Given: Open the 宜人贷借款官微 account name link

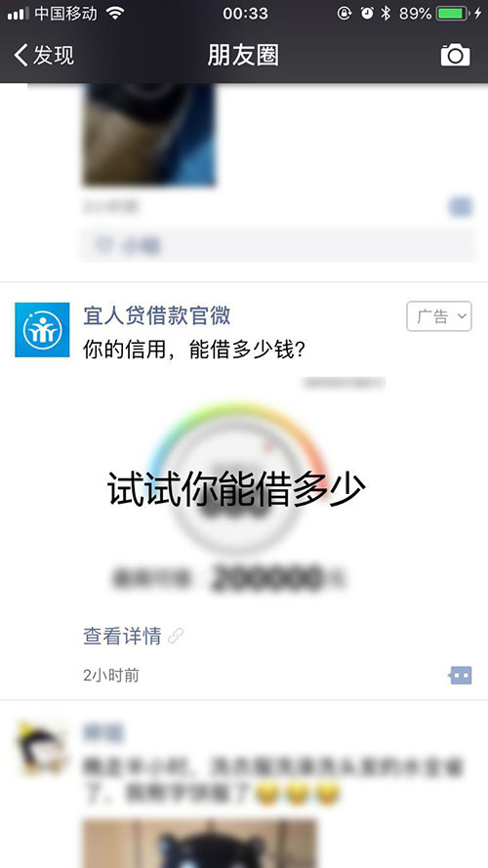Looking at the screenshot, I should pyautogui.click(x=156, y=315).
